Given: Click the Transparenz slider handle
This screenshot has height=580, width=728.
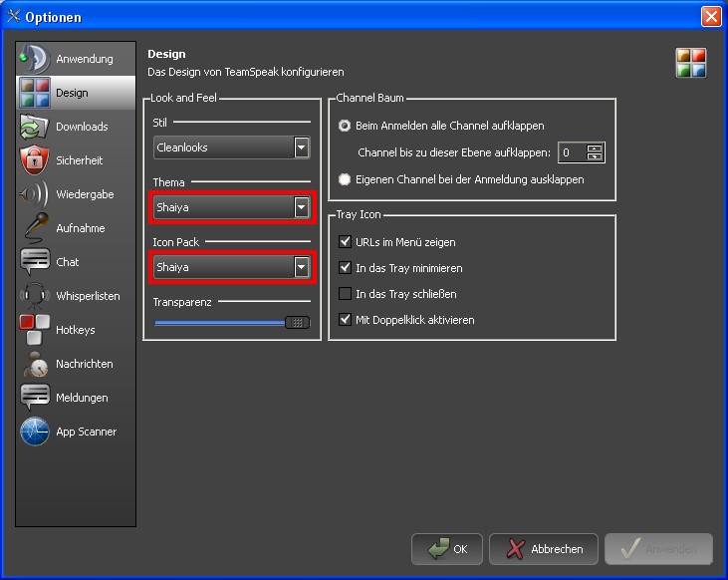Looking at the screenshot, I should tap(297, 322).
